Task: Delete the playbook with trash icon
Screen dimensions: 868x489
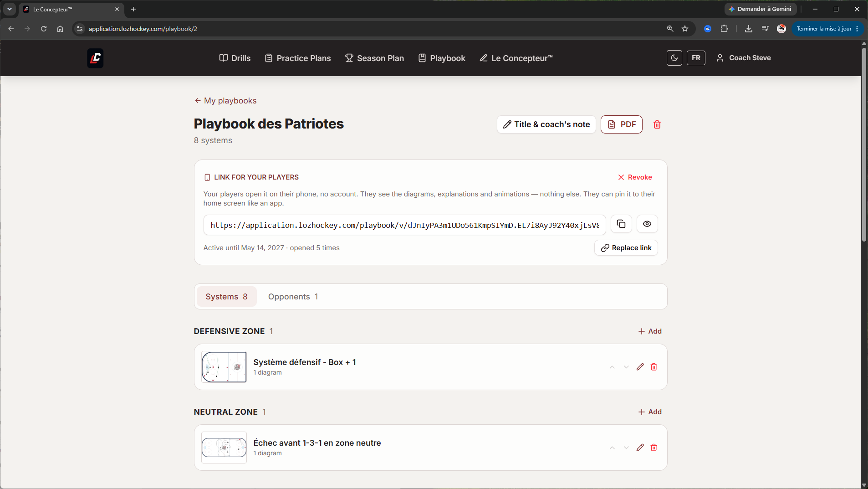Action: [657, 124]
